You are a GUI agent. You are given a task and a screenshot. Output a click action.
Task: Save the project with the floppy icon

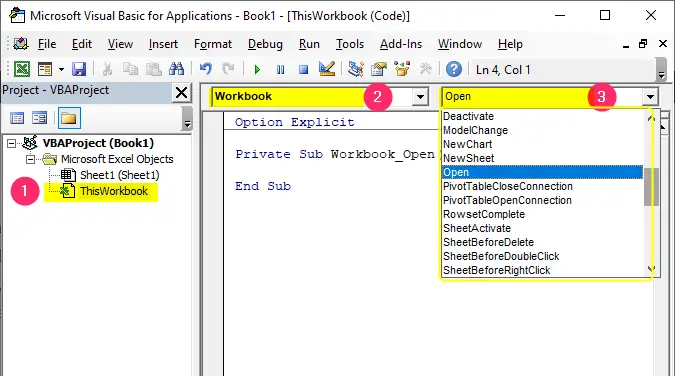click(x=79, y=69)
